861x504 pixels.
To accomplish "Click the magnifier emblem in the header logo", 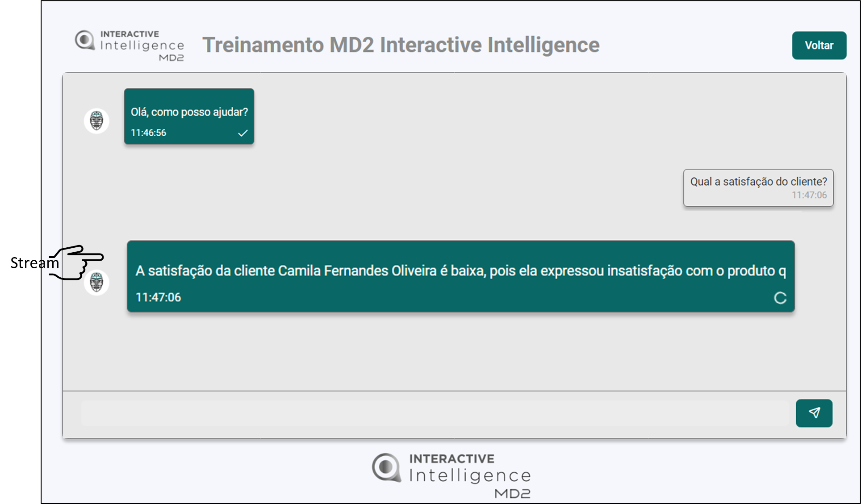I will [84, 41].
